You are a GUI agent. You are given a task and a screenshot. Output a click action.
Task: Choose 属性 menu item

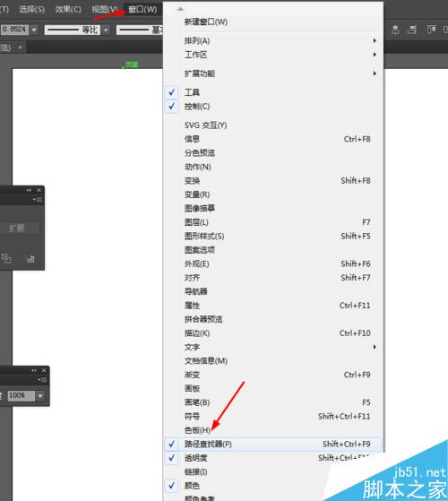coord(273,306)
